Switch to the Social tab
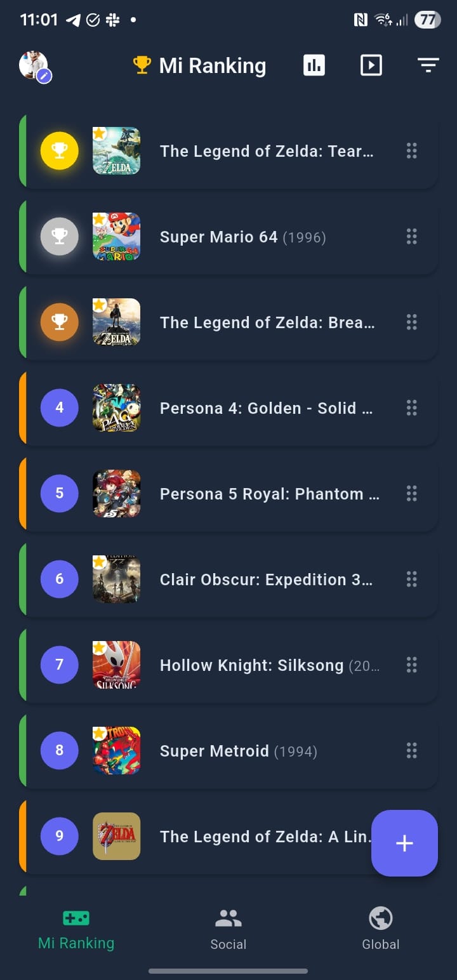The image size is (457, 980). (228, 929)
